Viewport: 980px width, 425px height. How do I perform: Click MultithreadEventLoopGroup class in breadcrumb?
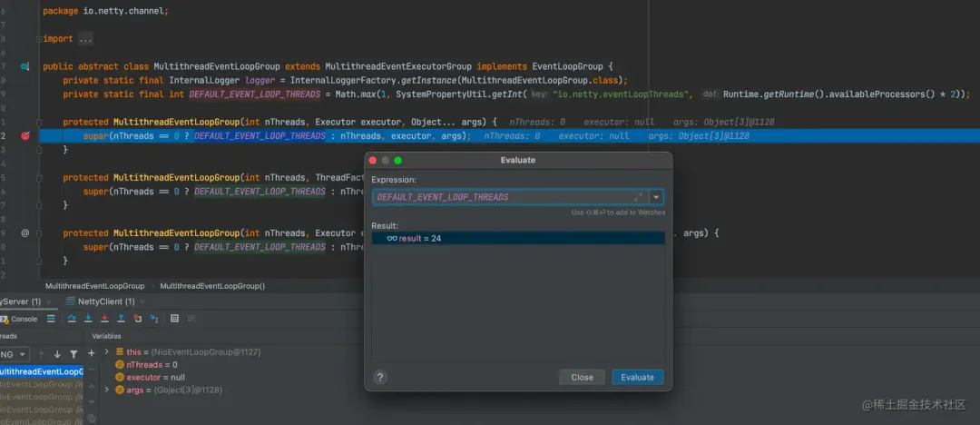coord(95,286)
